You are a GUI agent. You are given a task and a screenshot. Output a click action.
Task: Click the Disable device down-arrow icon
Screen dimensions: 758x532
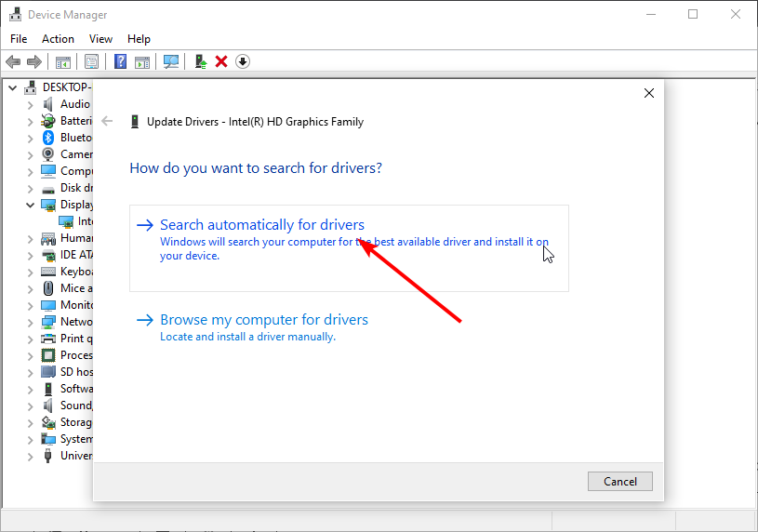coord(243,62)
